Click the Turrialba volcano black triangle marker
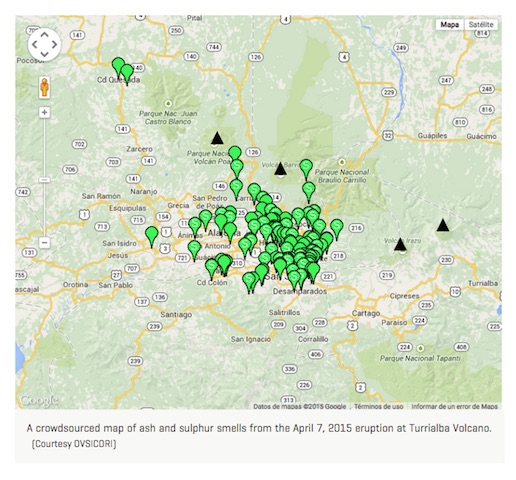The image size is (516, 480). (443, 225)
